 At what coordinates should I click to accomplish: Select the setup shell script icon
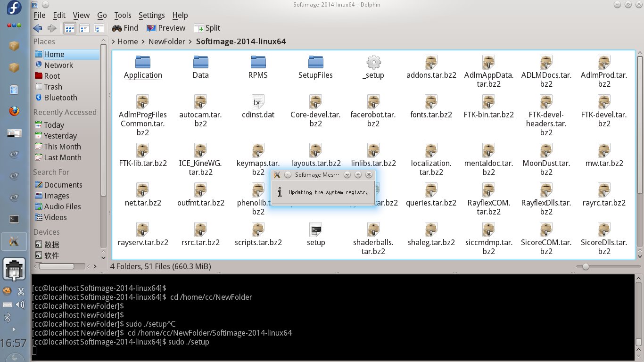(315, 229)
